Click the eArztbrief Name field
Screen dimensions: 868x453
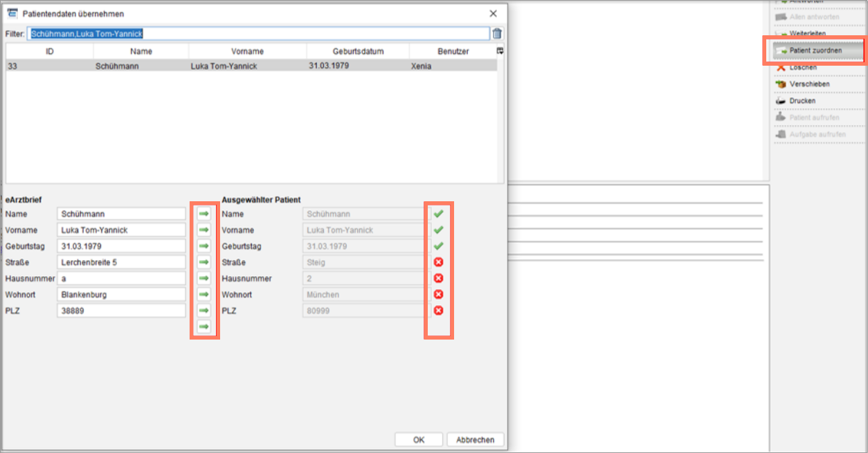[121, 214]
